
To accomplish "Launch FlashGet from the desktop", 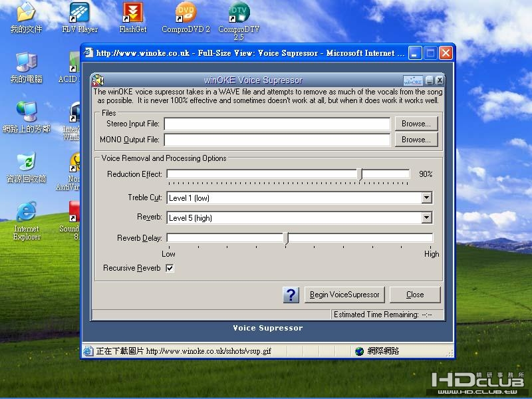I will point(133,17).
